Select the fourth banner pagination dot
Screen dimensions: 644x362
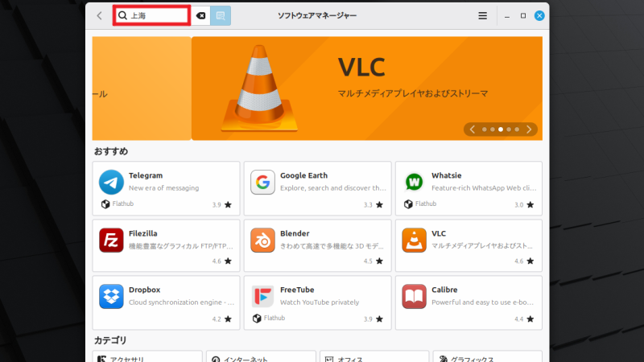[509, 130]
